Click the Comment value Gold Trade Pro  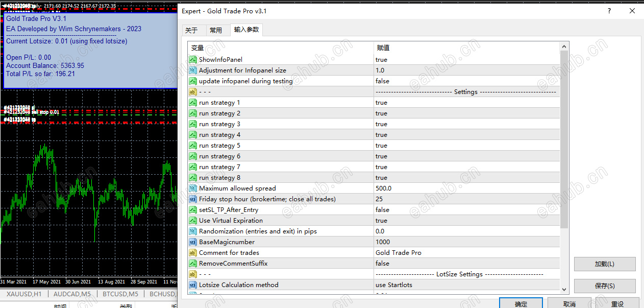399,253
